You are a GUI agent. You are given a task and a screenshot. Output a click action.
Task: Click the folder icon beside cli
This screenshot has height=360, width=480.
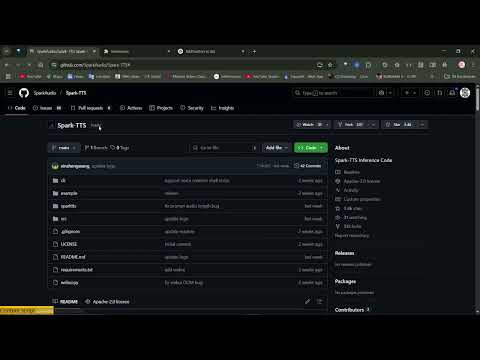click(55, 180)
